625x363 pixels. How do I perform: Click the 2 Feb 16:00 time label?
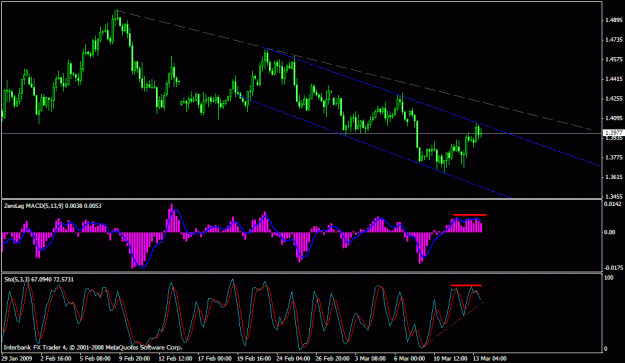click(55, 359)
